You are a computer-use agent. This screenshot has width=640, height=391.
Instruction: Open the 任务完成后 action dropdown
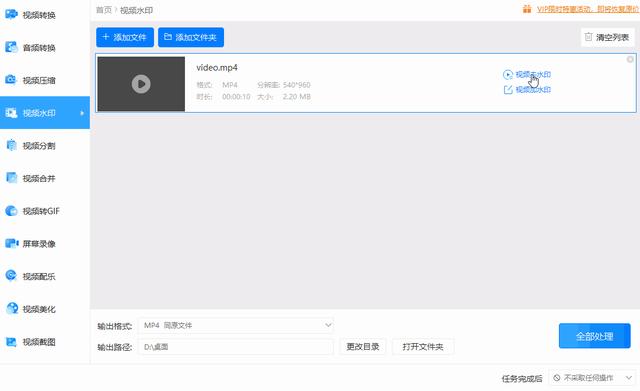pyautogui.click(x=592, y=378)
